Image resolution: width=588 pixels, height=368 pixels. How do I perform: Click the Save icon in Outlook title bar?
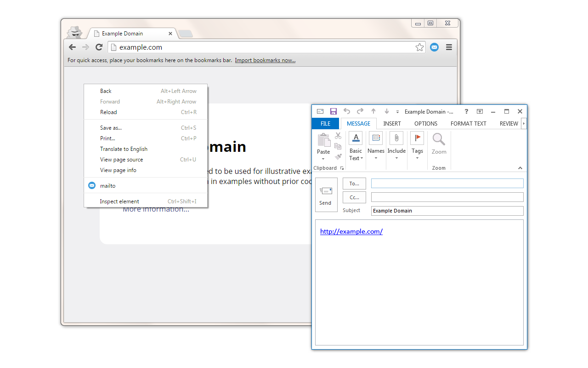[334, 111]
